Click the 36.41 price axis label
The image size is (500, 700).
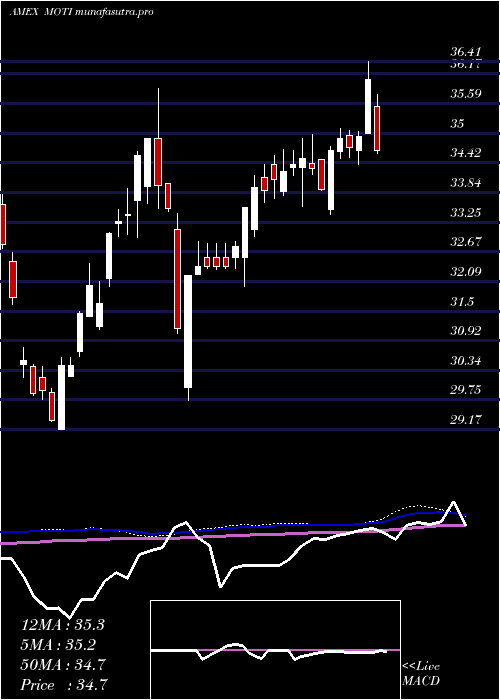pos(466,53)
